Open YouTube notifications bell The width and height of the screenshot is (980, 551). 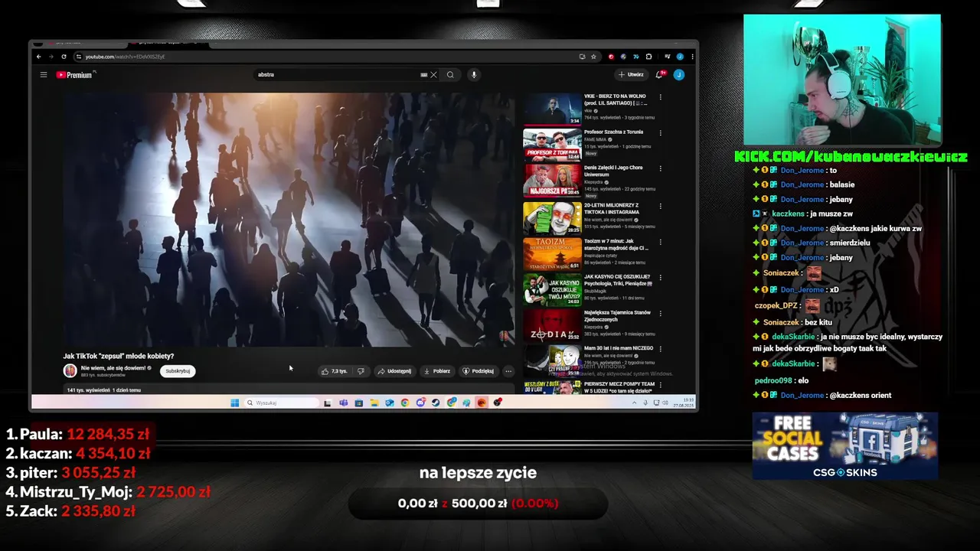pyautogui.click(x=660, y=74)
